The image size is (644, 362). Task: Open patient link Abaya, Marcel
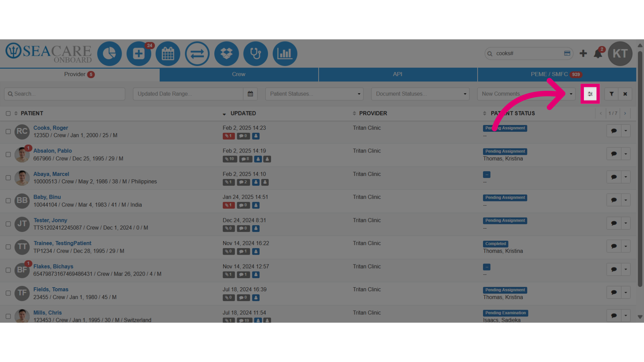(51, 174)
